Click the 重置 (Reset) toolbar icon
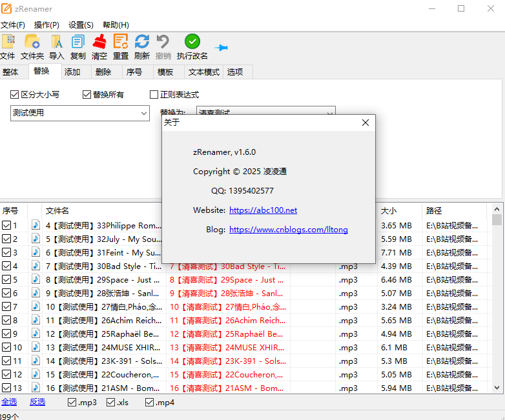 click(x=121, y=42)
